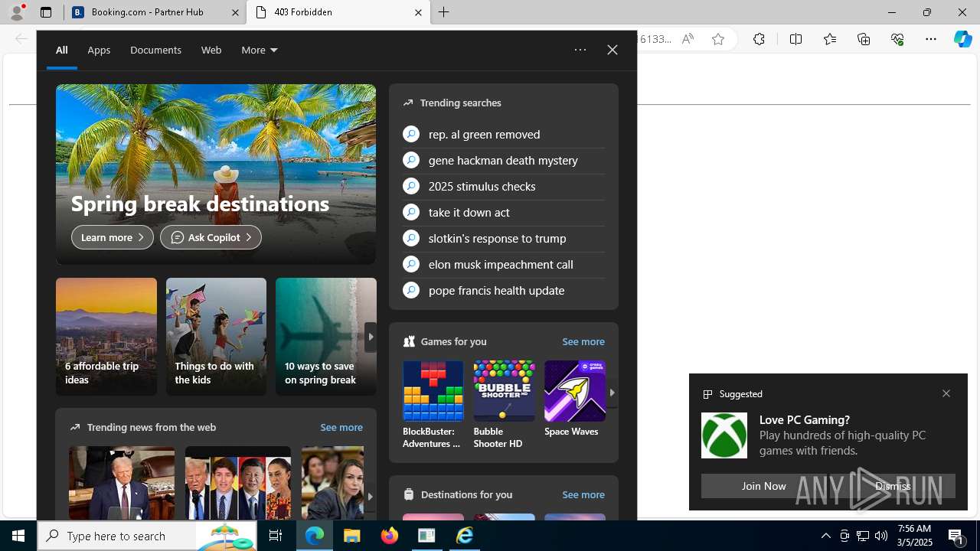Click Learn more on Spring break card
Viewport: 980px width, 551px height.
click(x=113, y=237)
